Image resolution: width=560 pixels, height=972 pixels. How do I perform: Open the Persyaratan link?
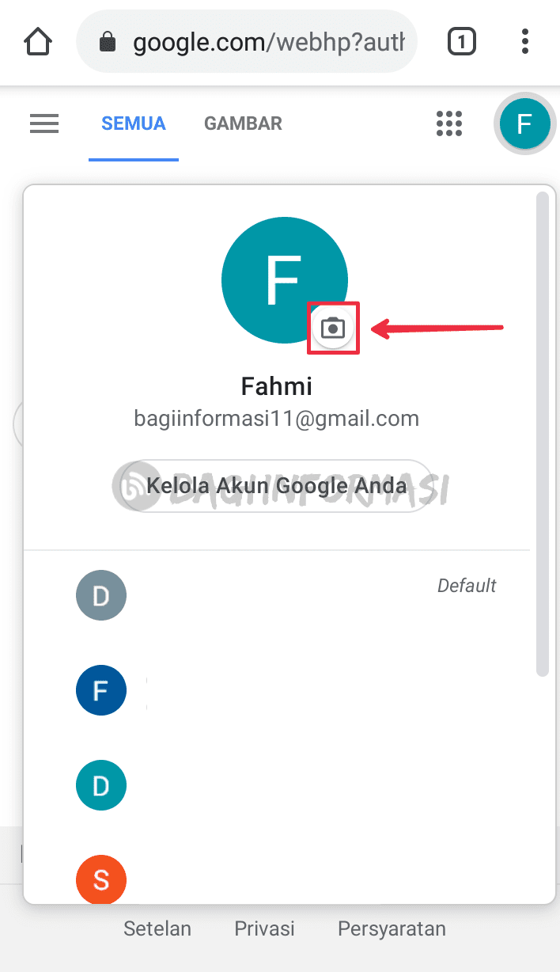[391, 928]
